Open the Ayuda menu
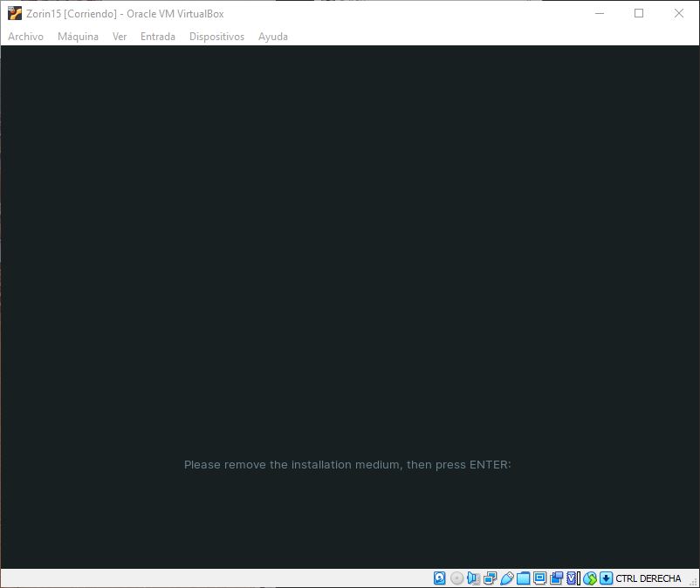The height and width of the screenshot is (588, 700). (x=272, y=37)
